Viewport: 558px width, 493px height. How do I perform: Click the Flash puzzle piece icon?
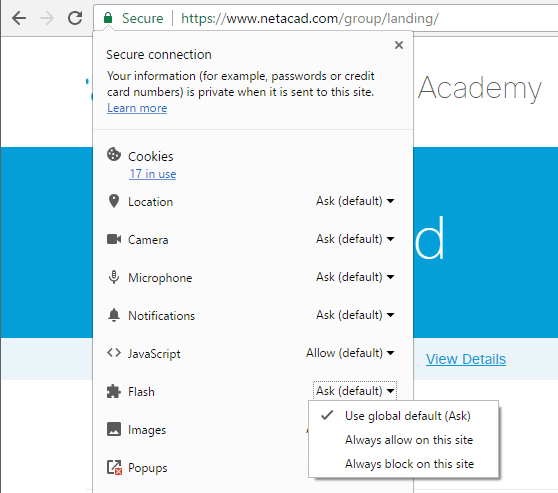click(114, 392)
